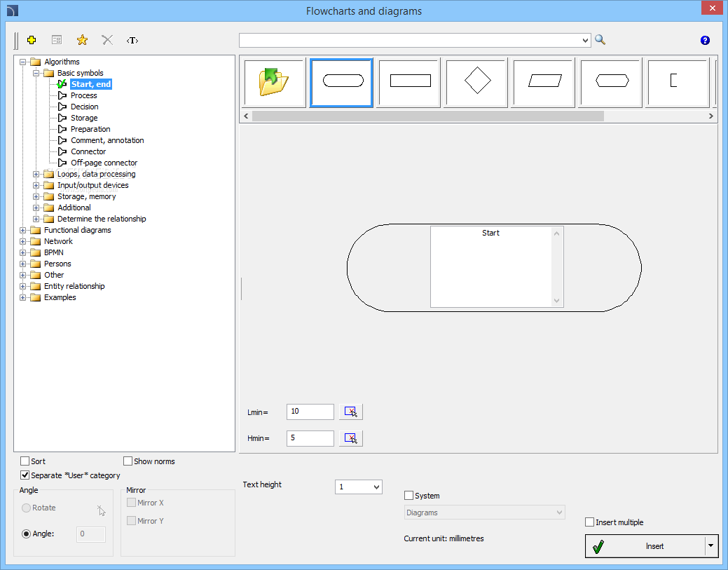Click the horizontal thumbnail scrollbar thumb

tap(427, 116)
